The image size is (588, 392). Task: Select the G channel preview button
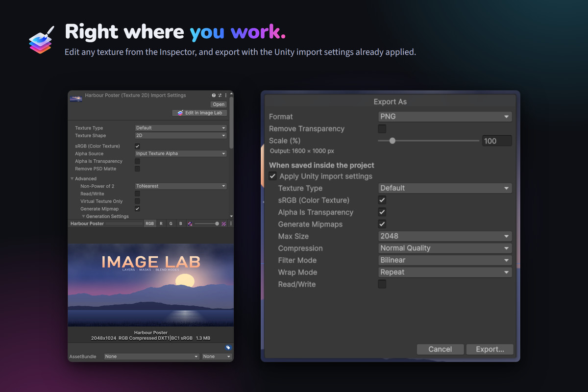point(171,223)
